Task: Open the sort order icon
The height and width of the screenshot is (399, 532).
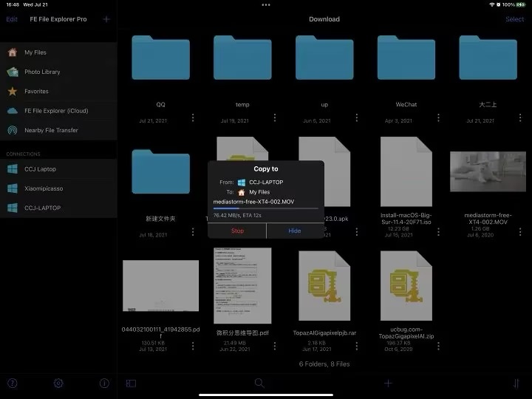Action: [516, 383]
